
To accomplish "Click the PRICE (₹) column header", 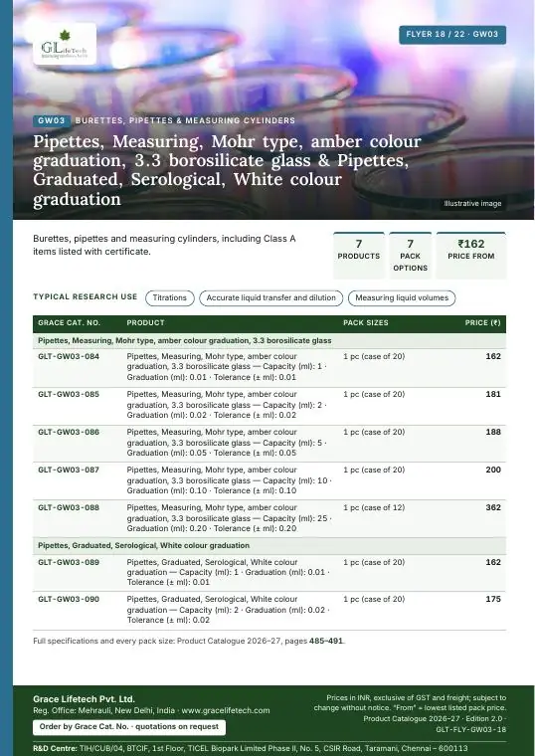I will tap(482, 323).
